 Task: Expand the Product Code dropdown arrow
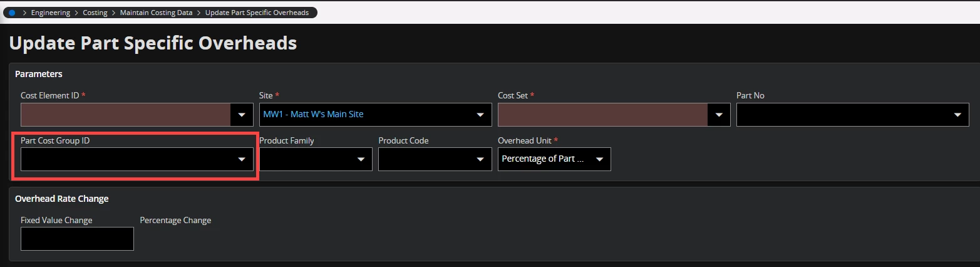[480, 159]
